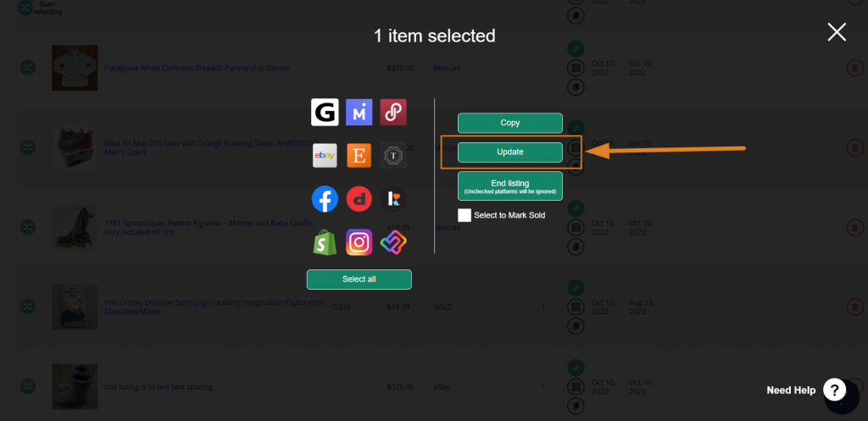This screenshot has height=421, width=868.
Task: Click duplicate icon for VHS Disney row
Action: (576, 326)
